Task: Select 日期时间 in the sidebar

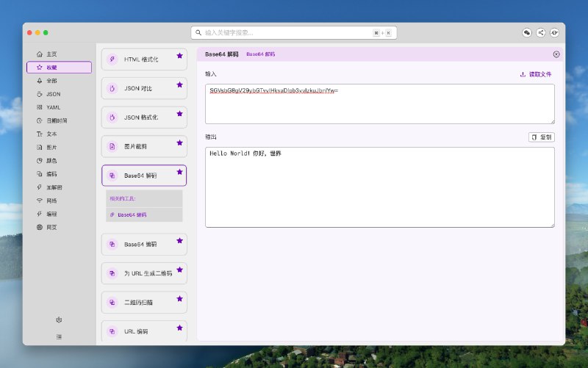Action: pyautogui.click(x=56, y=120)
